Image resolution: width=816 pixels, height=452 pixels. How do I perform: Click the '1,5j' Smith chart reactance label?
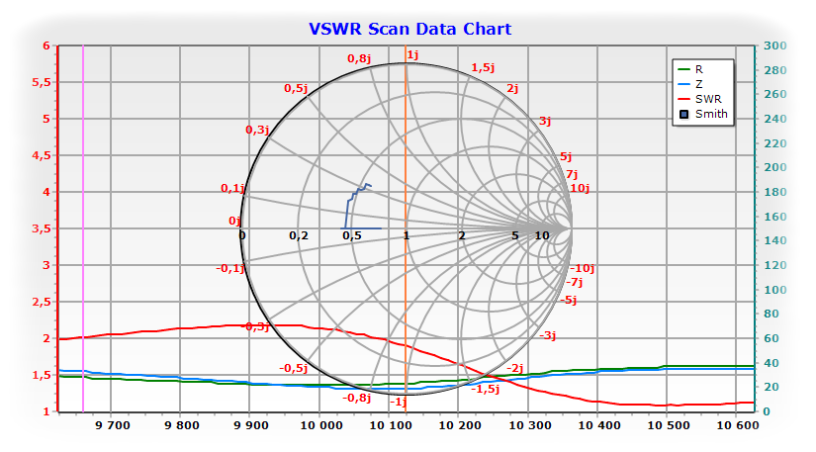tap(483, 68)
